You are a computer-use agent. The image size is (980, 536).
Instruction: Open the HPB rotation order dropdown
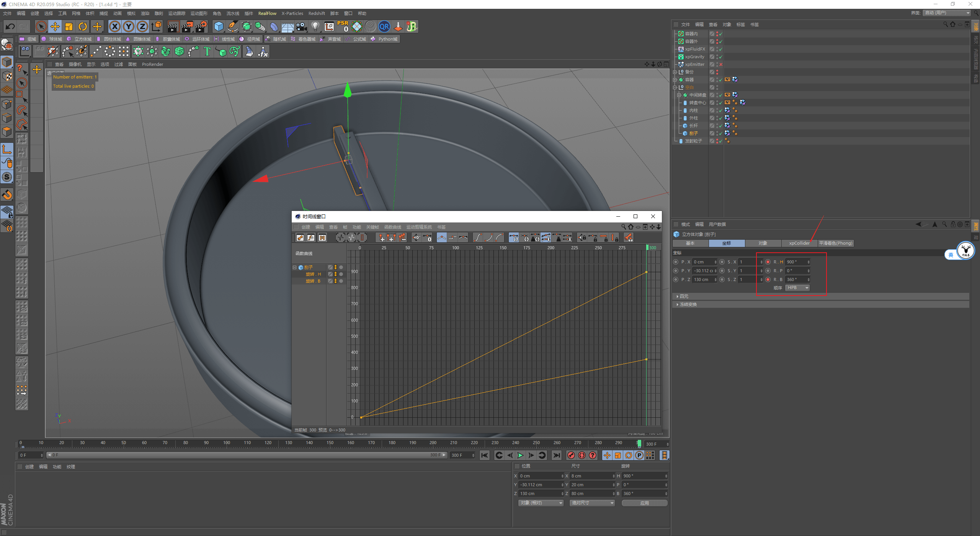pyautogui.click(x=798, y=288)
